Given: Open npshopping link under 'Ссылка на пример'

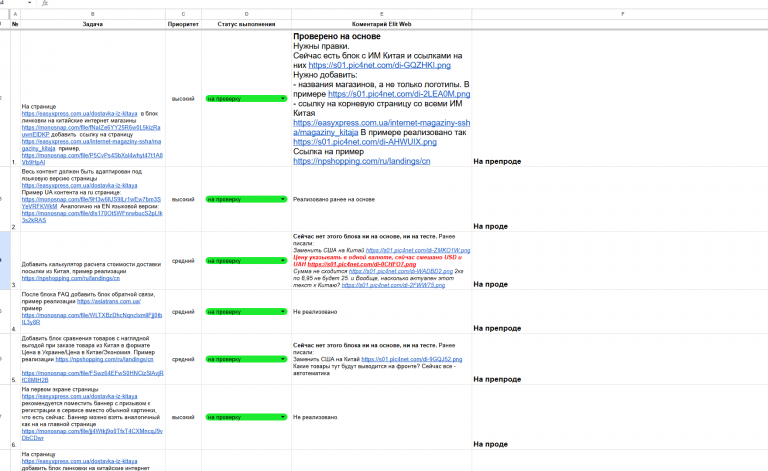Looking at the screenshot, I should 361,161.
